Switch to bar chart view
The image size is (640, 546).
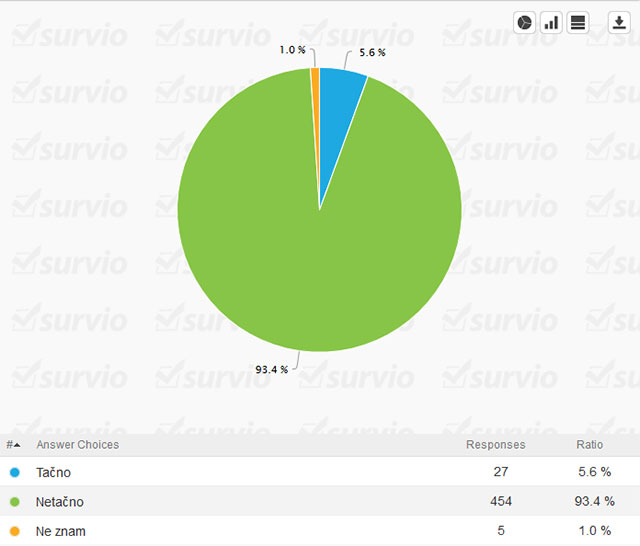551,23
